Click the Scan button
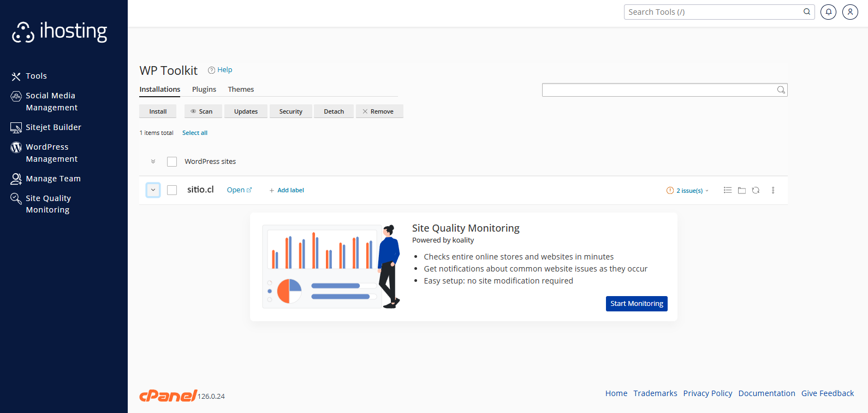868x413 pixels. [x=203, y=111]
